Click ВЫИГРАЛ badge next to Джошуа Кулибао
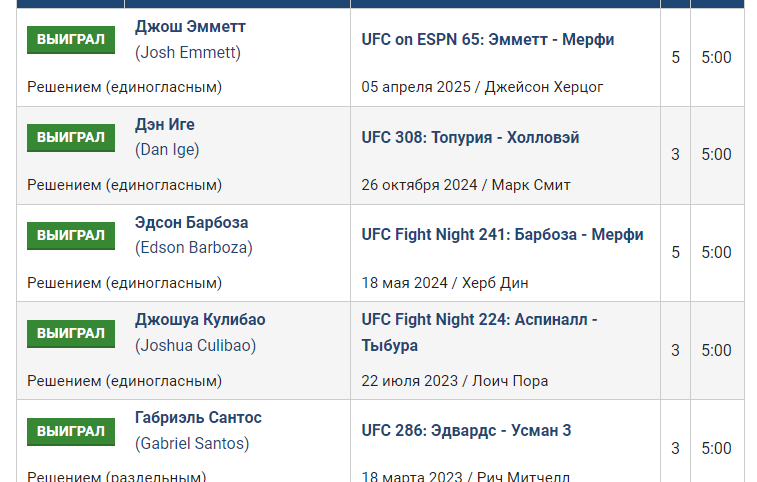 point(70,333)
